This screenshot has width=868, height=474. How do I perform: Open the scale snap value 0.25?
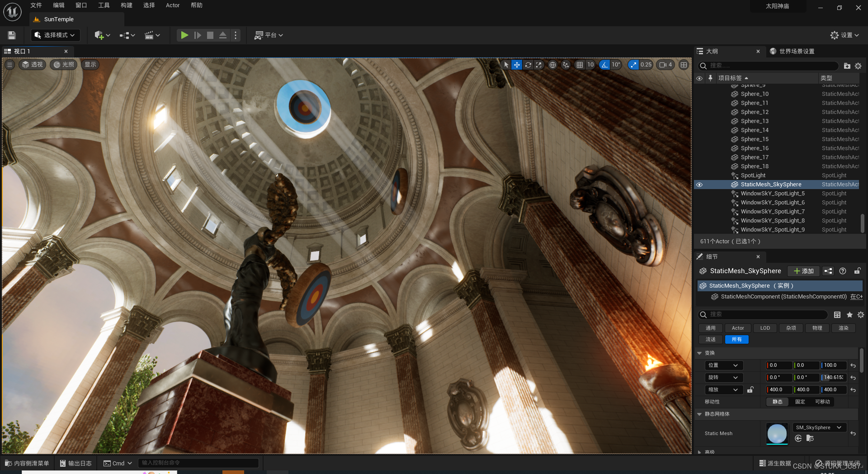(x=646, y=65)
